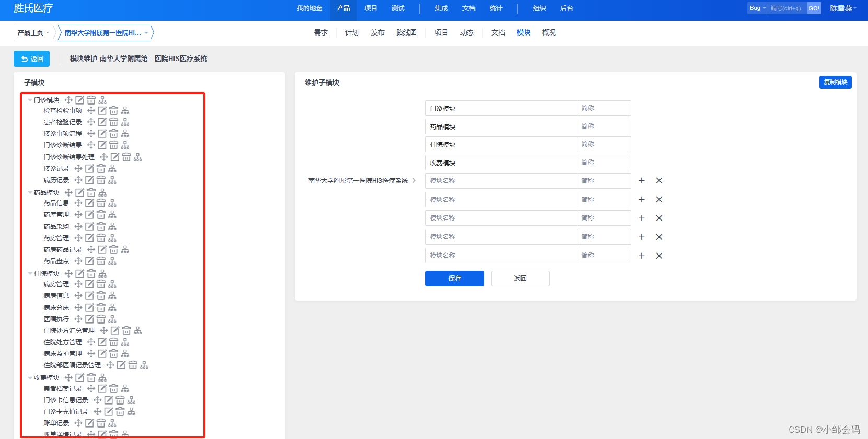The height and width of the screenshot is (439, 868).
Task: Delete the 检查检验事项 module
Action: (x=114, y=111)
